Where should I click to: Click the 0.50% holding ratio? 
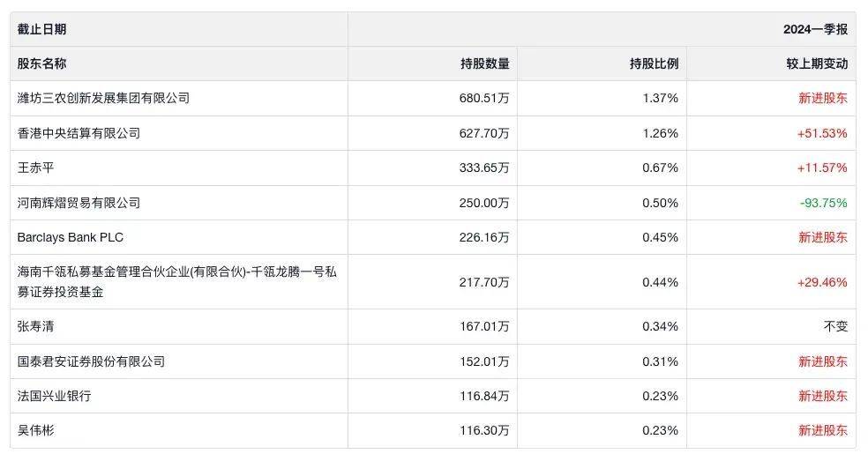[661, 203]
